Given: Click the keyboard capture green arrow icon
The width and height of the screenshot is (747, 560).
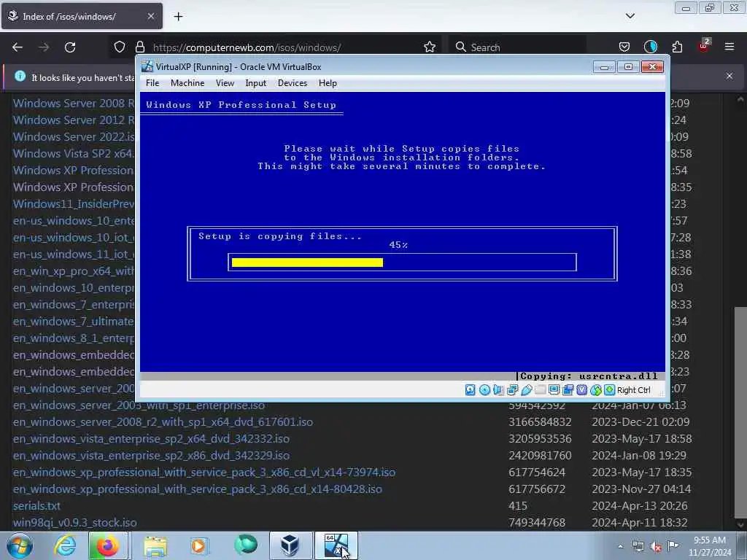Looking at the screenshot, I should click(x=609, y=390).
